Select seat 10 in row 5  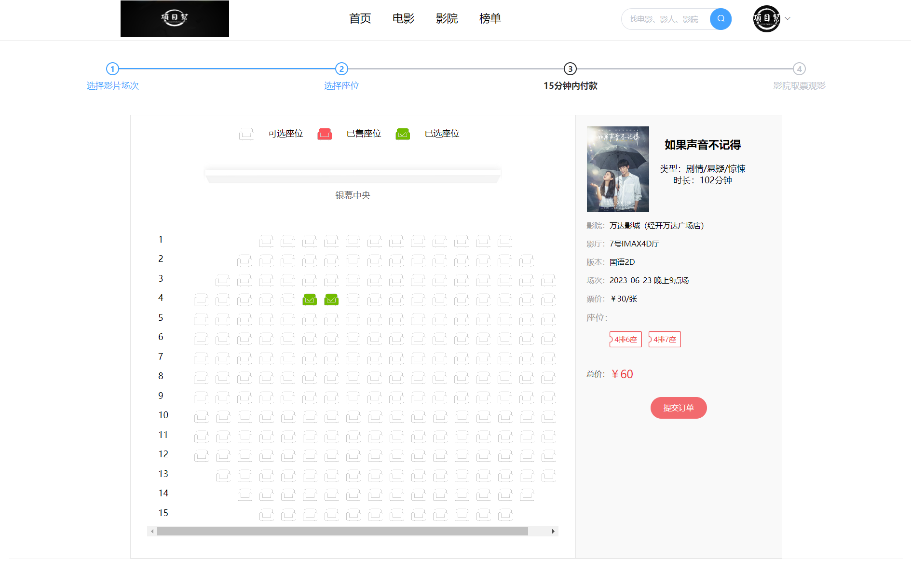coord(396,319)
